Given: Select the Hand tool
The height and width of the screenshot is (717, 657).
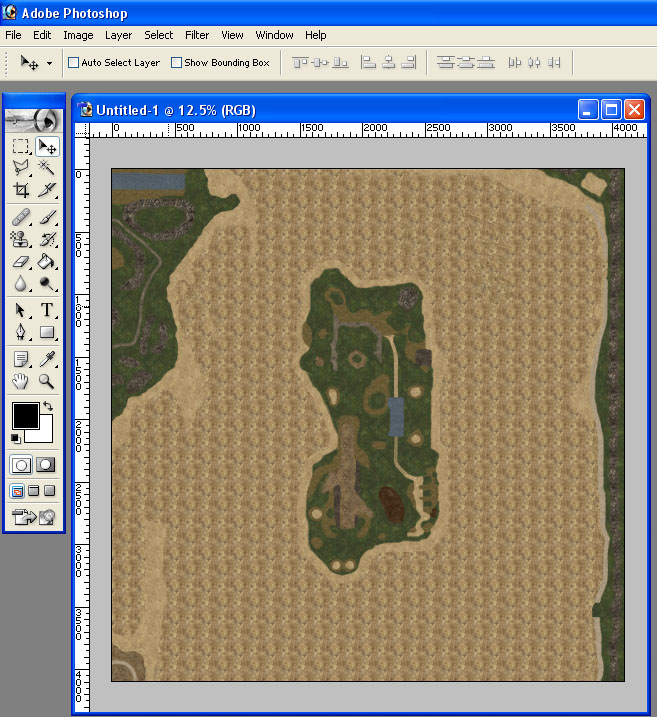Looking at the screenshot, I should [x=20, y=381].
